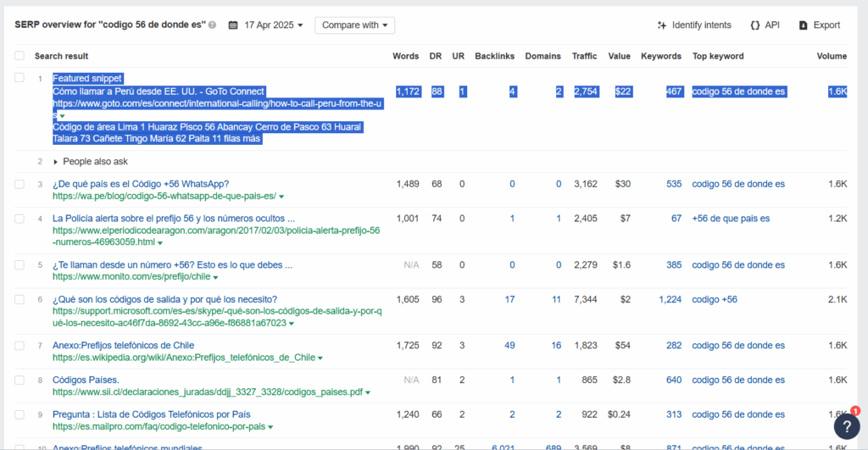Open dropdown arrow after es.wikipedia.org URL
Viewport: 868px width, 450px height.
(x=320, y=358)
